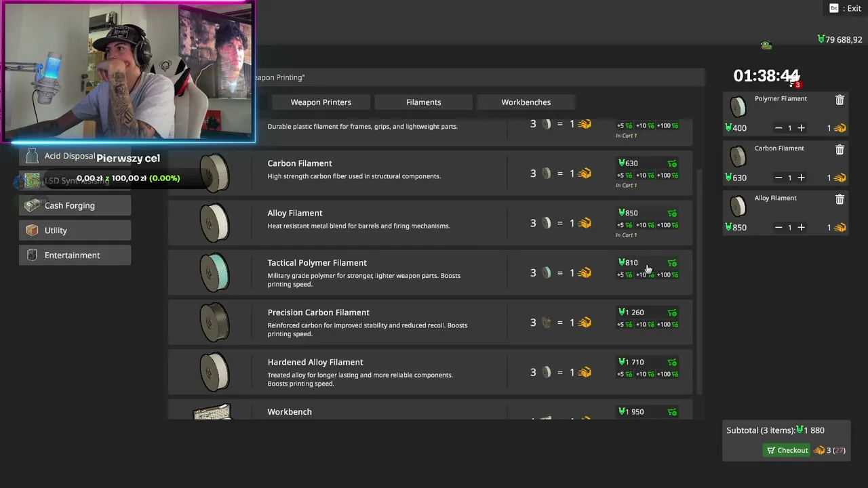This screenshot has height=488, width=868.
Task: Add 100 Tactical Polymer Filament to cart
Action: coord(667,274)
